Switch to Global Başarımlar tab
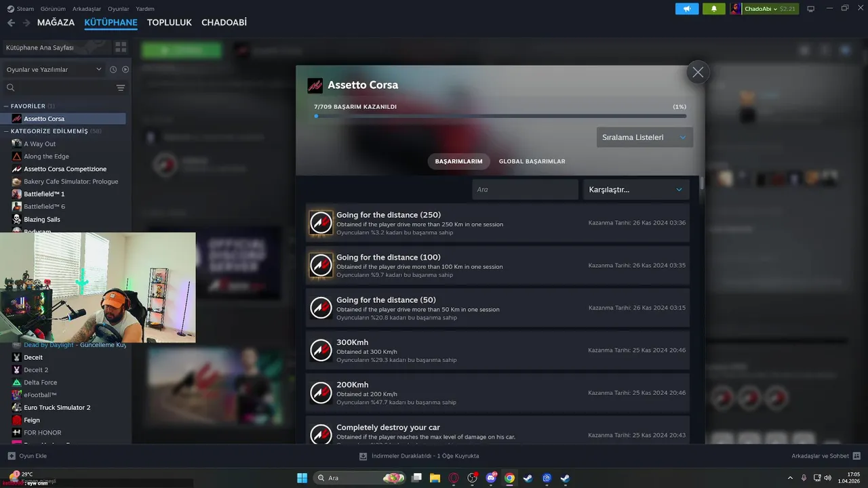This screenshot has width=868, height=488. pos(532,161)
